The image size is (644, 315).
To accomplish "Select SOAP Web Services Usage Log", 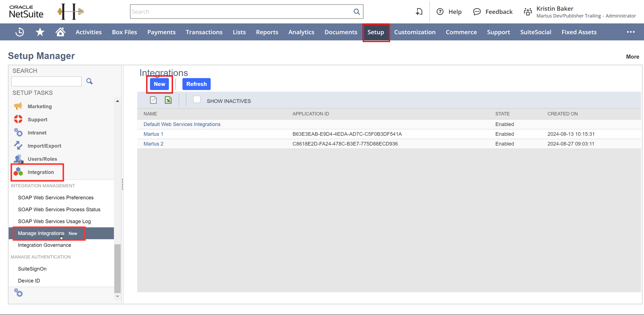I will tap(54, 221).
